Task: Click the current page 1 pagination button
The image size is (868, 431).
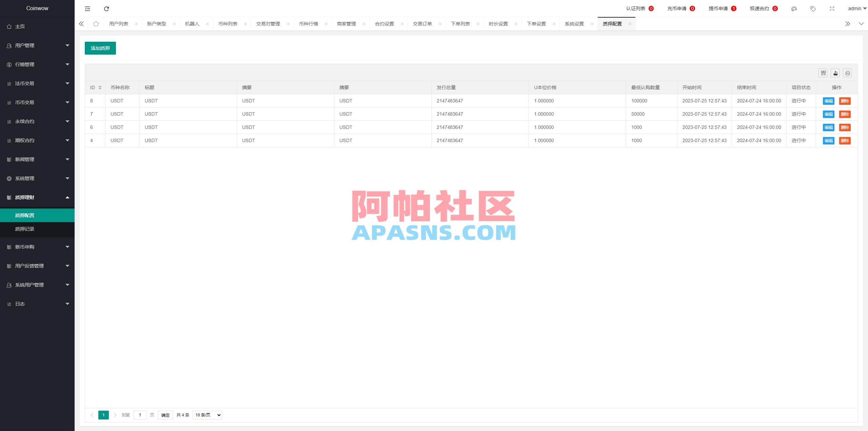Action: (x=103, y=415)
